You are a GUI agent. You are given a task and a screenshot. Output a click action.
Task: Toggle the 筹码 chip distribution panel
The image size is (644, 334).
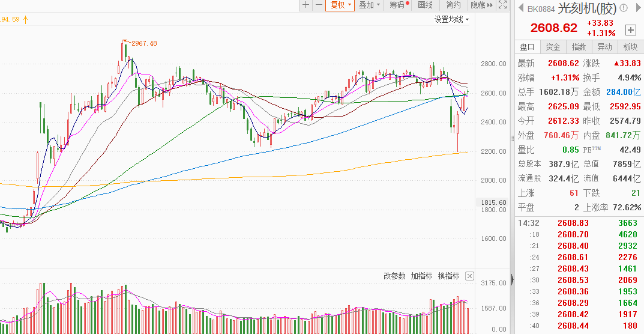(399, 5)
